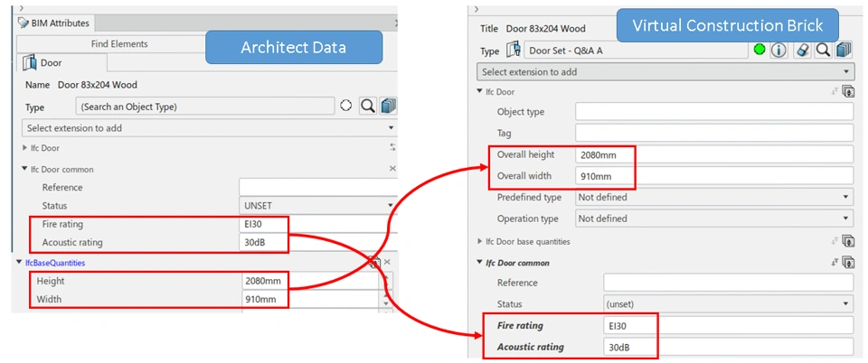
Task: Click the object library icon beside Architect search
Action: pyautogui.click(x=388, y=107)
